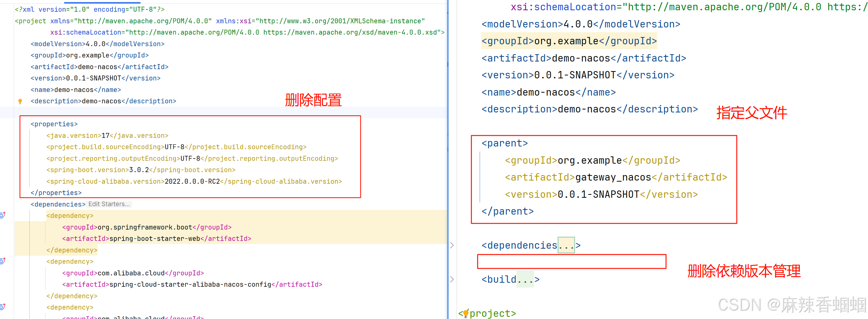Click the folded ellipsis inside the build tag

pyautogui.click(x=525, y=279)
